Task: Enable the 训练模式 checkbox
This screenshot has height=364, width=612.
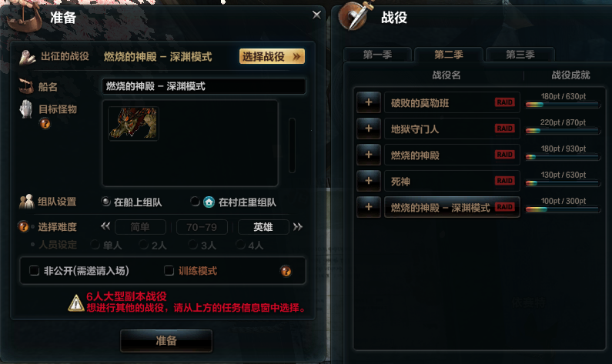Action: [x=169, y=271]
